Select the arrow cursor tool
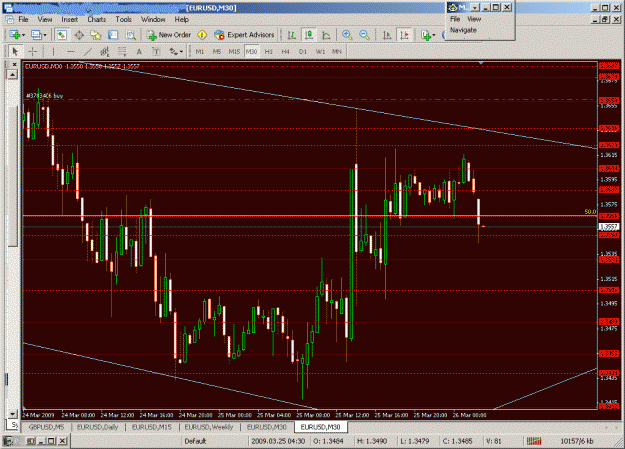 coord(15,52)
